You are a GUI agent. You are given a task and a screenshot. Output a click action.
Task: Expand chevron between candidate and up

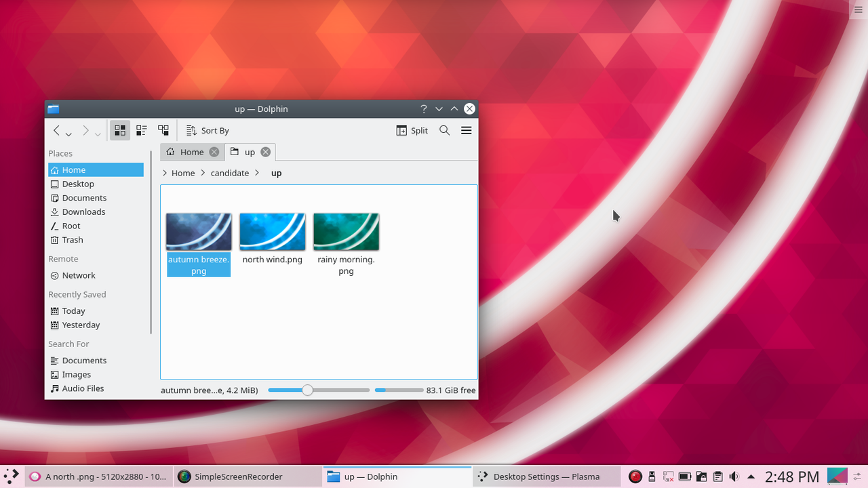(257, 173)
